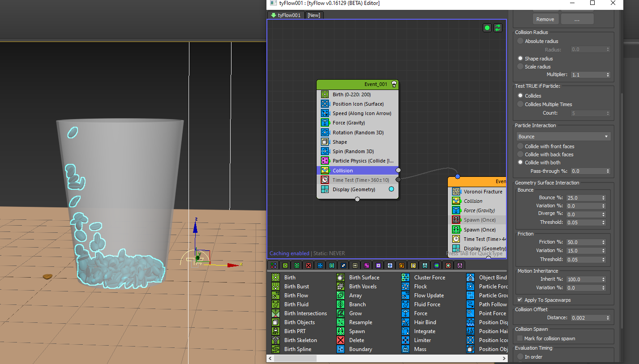
Task: Select the Grow operator icon
Action: 341,313
